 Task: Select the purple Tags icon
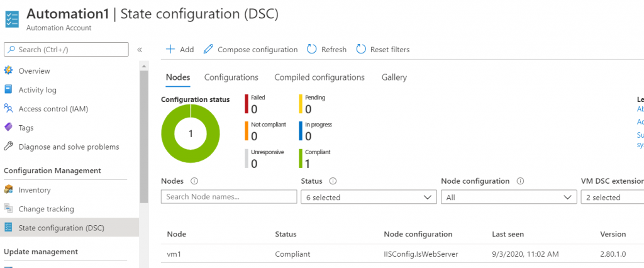9,128
